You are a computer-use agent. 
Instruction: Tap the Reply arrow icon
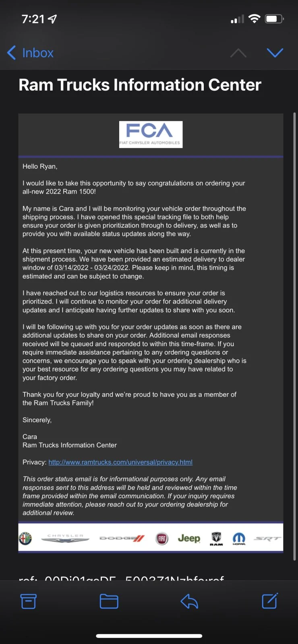pyautogui.click(x=189, y=601)
